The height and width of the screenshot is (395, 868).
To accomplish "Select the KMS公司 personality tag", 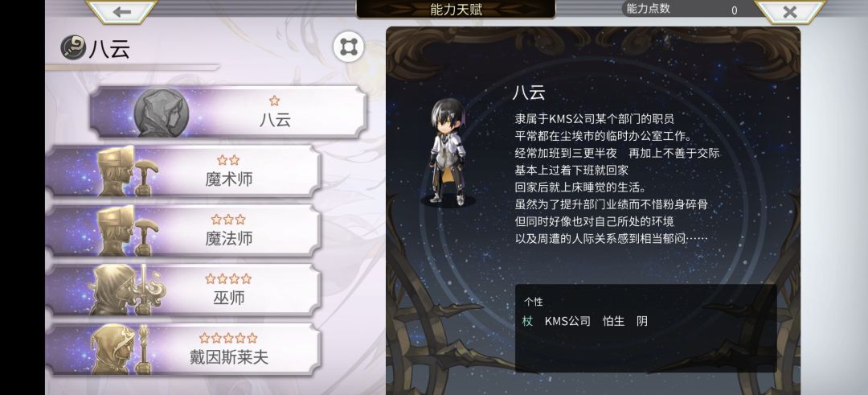I will [567, 321].
